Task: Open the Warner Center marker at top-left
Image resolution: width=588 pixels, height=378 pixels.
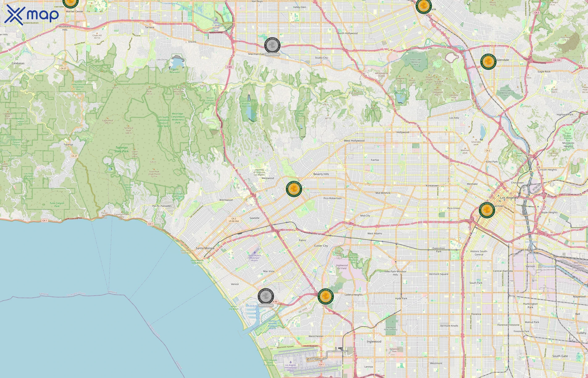Action: (x=70, y=3)
